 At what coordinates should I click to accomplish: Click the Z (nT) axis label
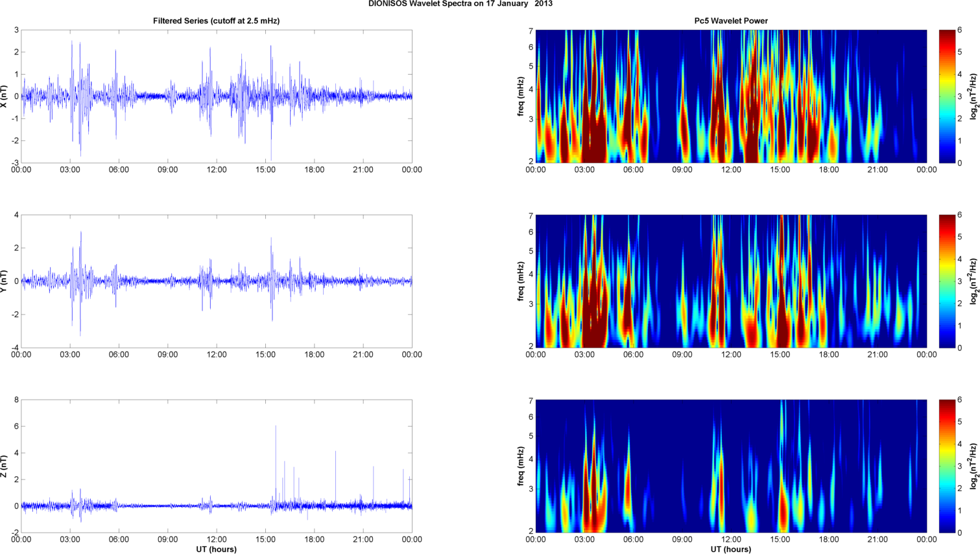point(4,466)
